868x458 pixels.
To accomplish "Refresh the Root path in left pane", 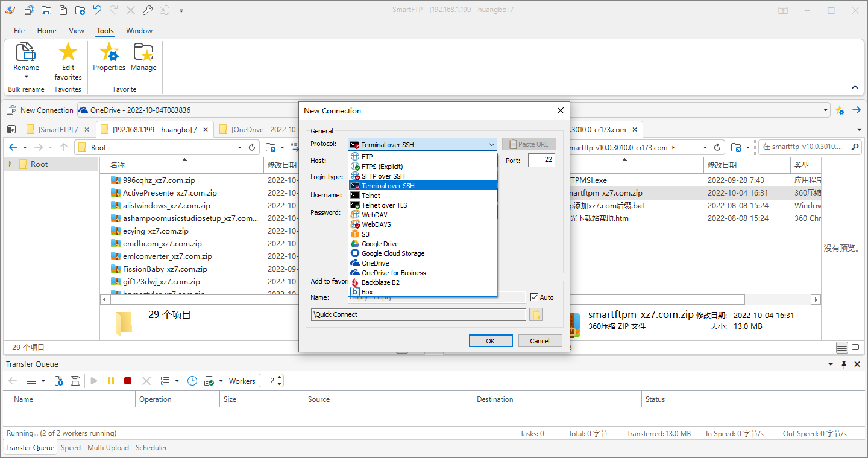I will [x=252, y=147].
